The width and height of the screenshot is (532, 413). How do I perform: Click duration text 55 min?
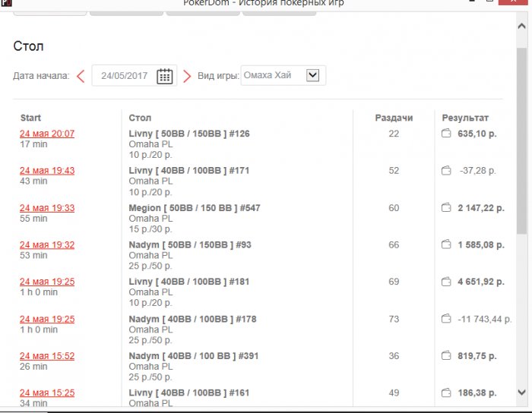[x=33, y=218]
